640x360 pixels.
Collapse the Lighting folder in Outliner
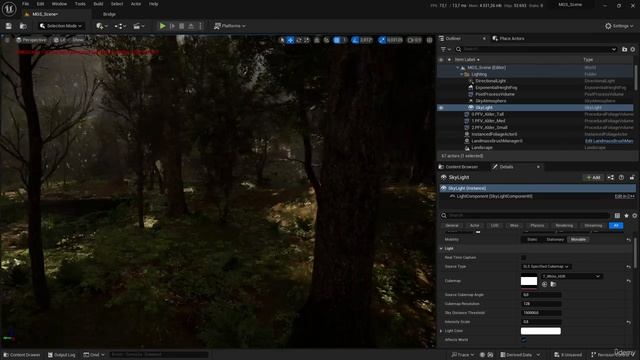462,74
